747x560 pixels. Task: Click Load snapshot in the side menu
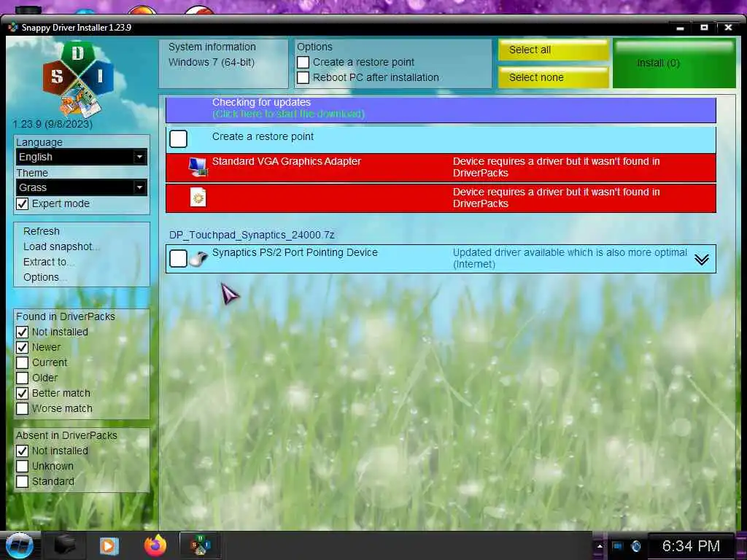click(x=61, y=246)
